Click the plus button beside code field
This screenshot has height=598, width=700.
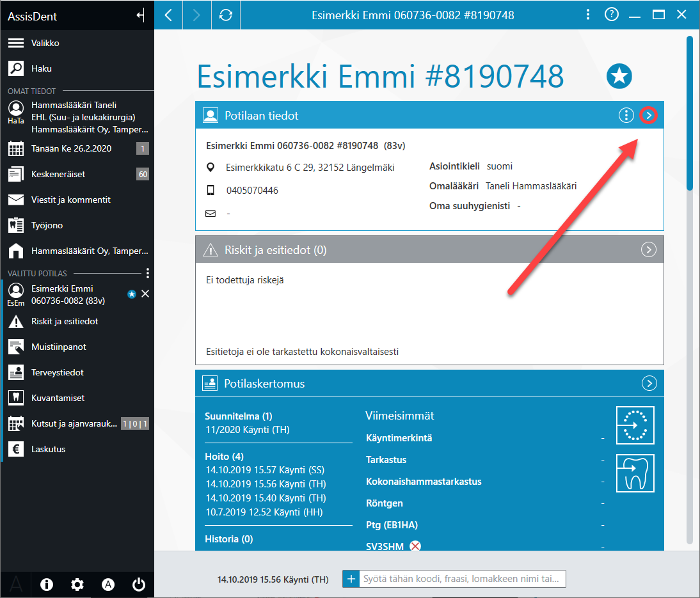pyautogui.click(x=351, y=579)
